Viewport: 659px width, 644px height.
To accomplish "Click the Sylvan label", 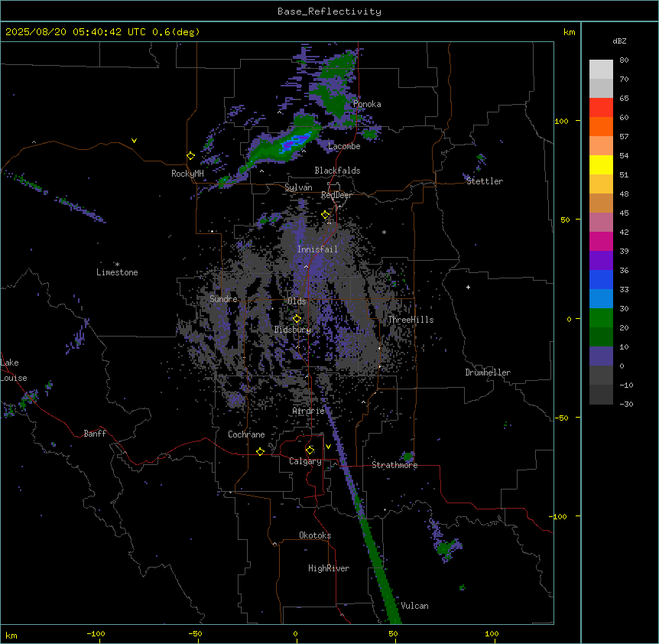I will (x=298, y=187).
